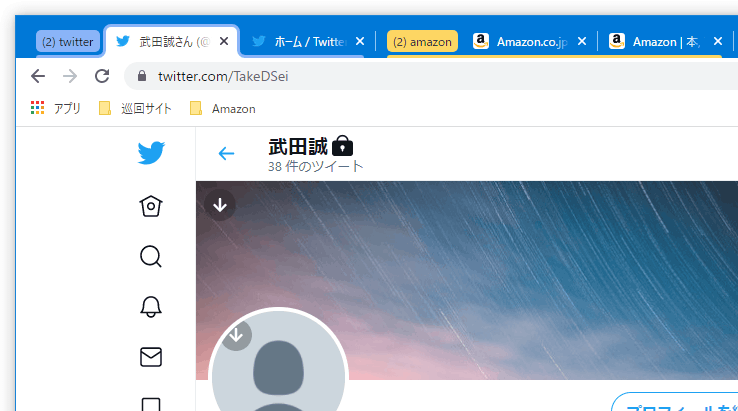Open Notifications bell icon
738x411 pixels.
[151, 306]
